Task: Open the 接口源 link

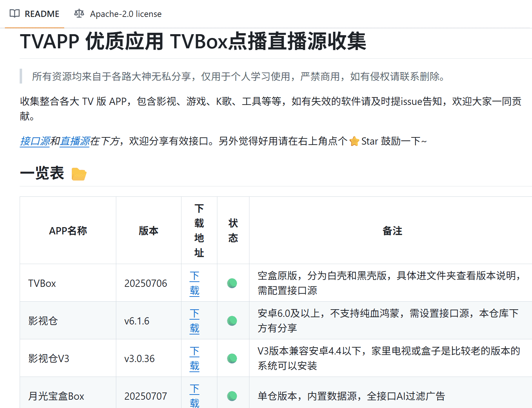Action: click(x=35, y=141)
